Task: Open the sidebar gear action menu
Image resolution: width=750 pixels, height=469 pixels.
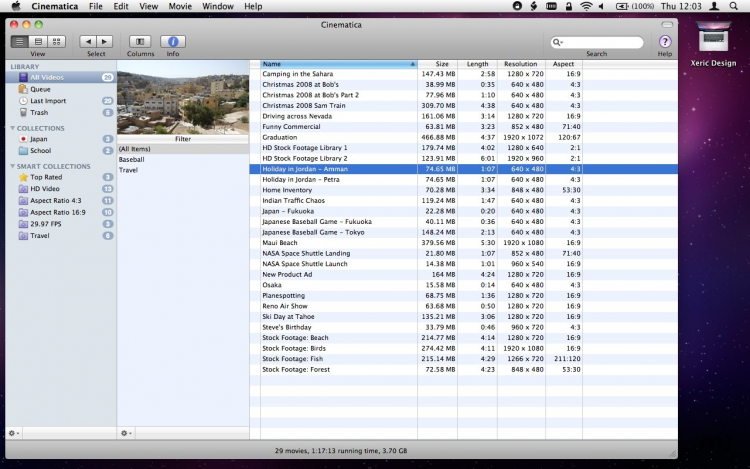Action: click(14, 433)
